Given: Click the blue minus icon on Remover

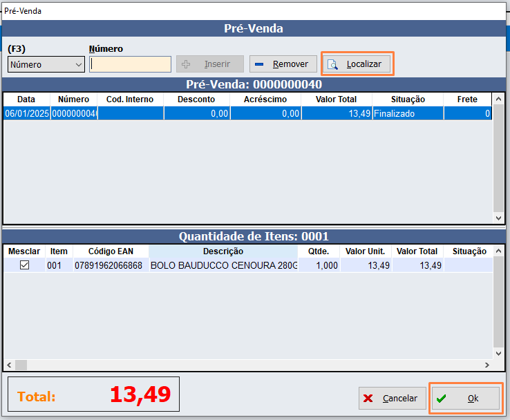Looking at the screenshot, I should [259, 64].
